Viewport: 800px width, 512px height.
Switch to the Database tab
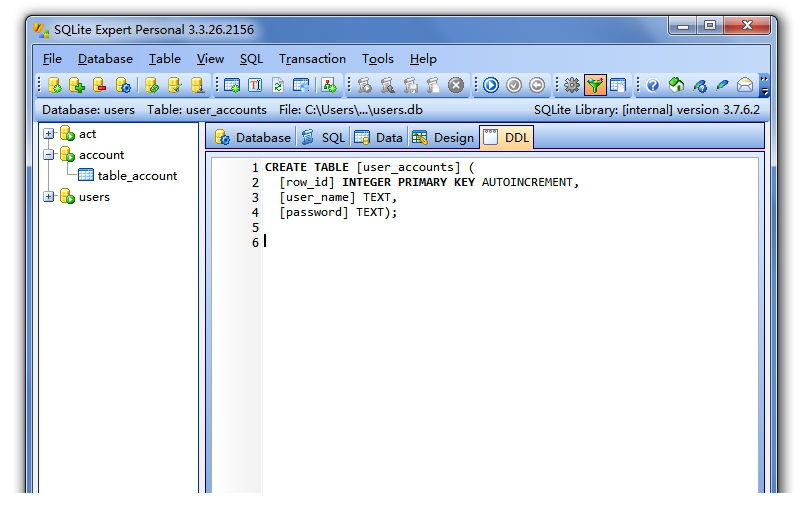(252, 138)
